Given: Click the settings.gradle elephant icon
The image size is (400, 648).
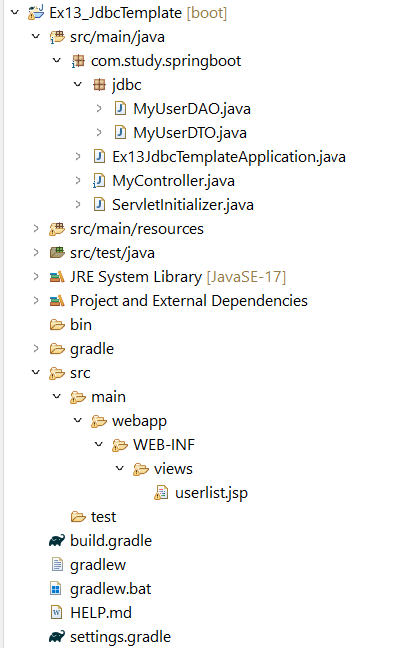Looking at the screenshot, I should (57, 636).
